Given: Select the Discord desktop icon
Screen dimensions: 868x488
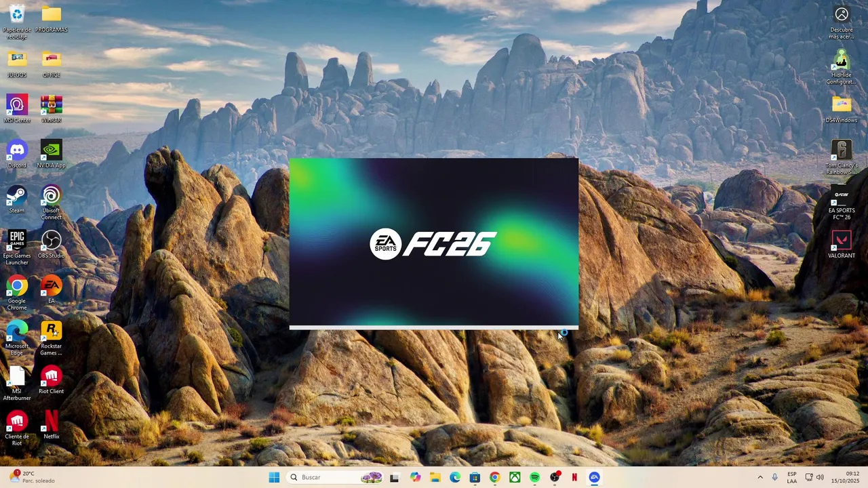Looking at the screenshot, I should pyautogui.click(x=17, y=155).
